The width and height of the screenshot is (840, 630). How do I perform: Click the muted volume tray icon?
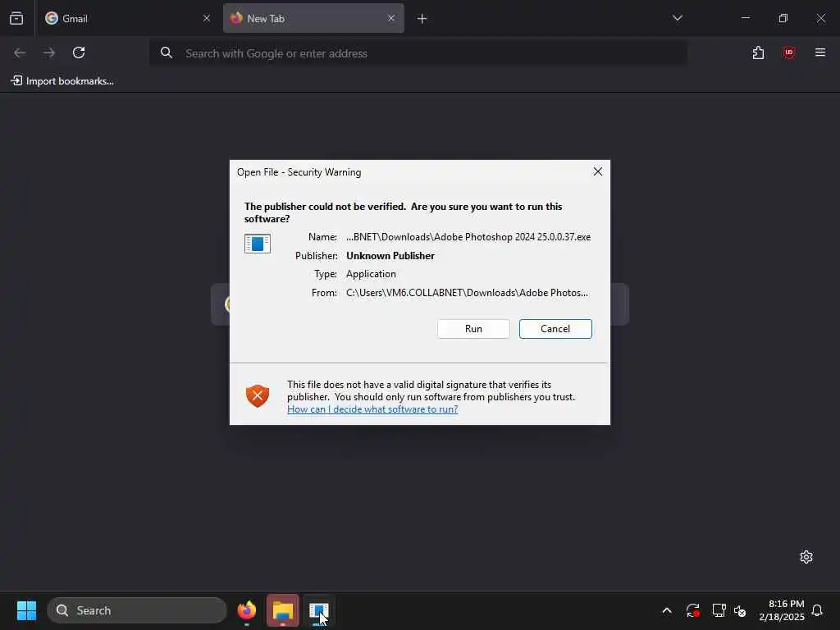(741, 610)
